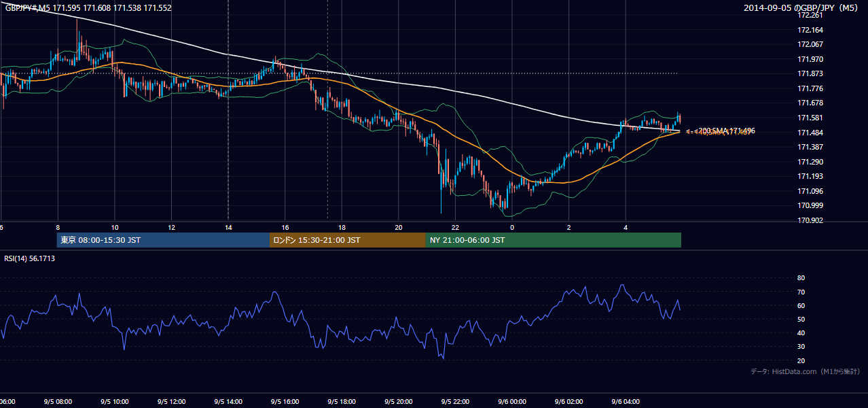868x408 pixels.
Task: Click hour tick 22 under the candlestick chart
Action: [x=455, y=227]
